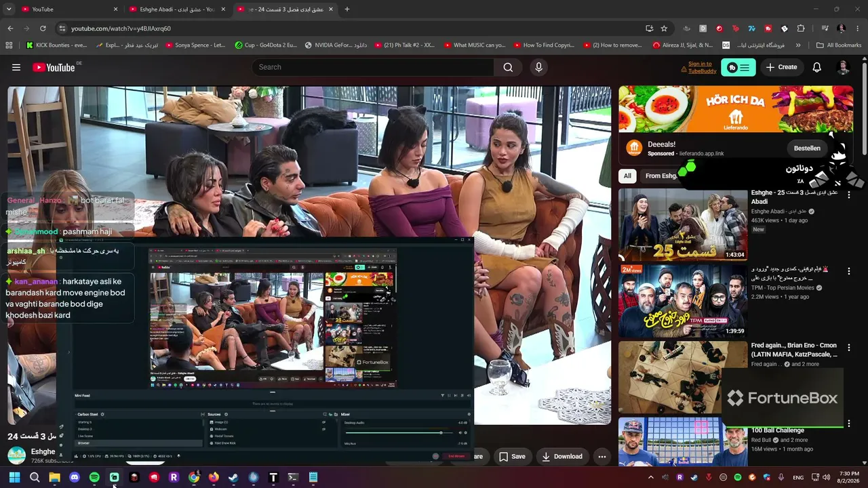Click the address bar URL
Screen dimensions: 868x488
coord(121,28)
